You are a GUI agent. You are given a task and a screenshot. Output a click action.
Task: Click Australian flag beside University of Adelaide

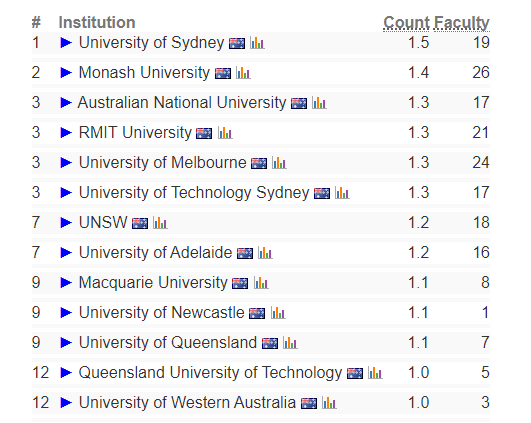pyautogui.click(x=245, y=253)
